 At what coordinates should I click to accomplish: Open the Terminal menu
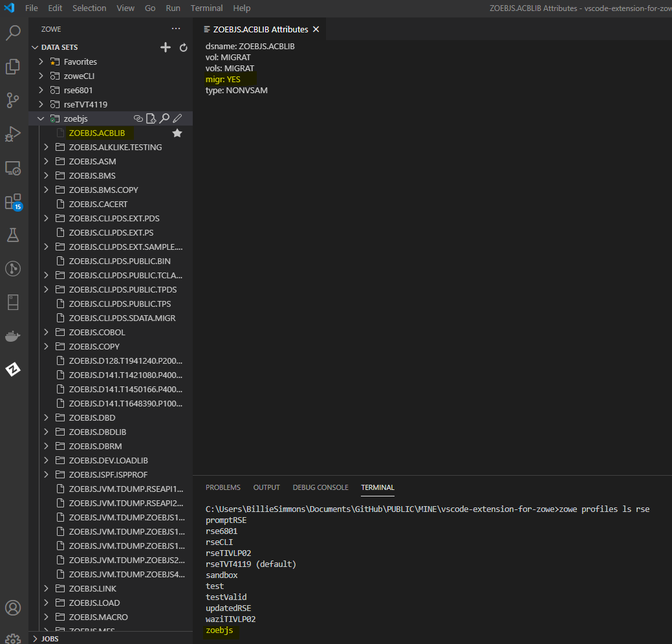(x=206, y=8)
